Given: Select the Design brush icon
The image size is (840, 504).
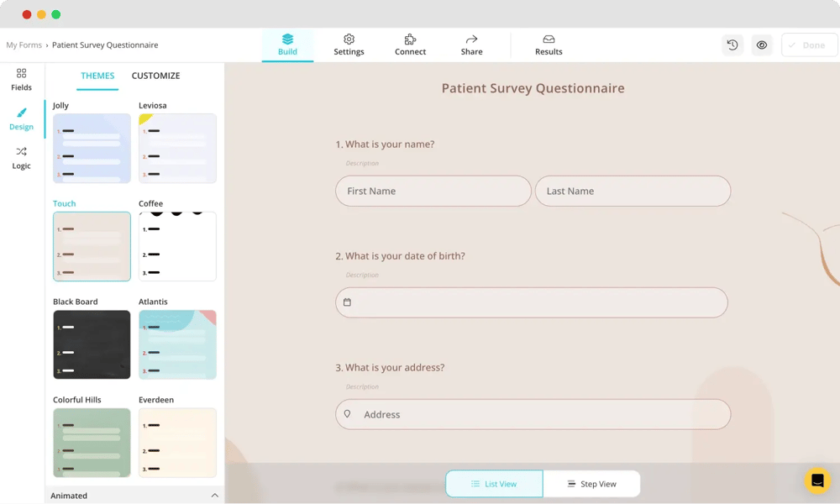Looking at the screenshot, I should tap(21, 113).
